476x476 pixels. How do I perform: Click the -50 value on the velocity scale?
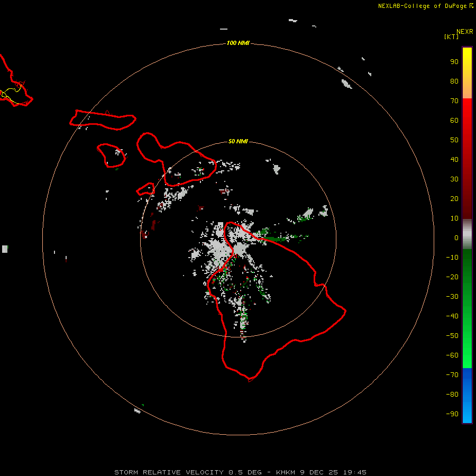tap(452, 336)
